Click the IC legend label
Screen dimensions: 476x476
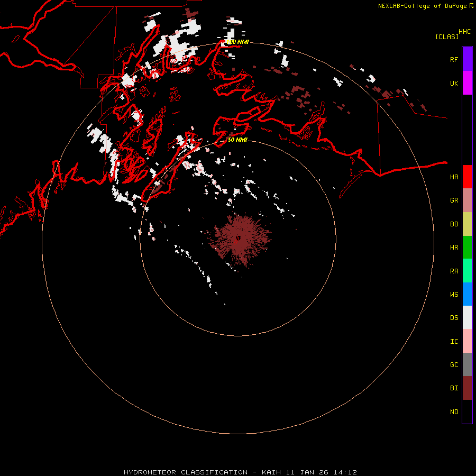coord(454,342)
